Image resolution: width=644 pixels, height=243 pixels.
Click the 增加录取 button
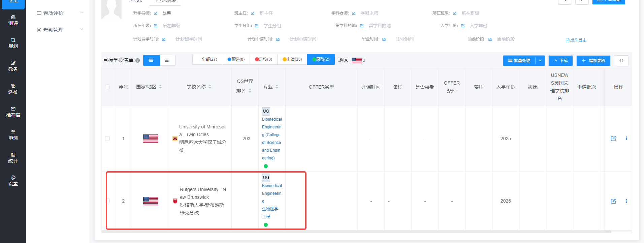click(x=593, y=61)
